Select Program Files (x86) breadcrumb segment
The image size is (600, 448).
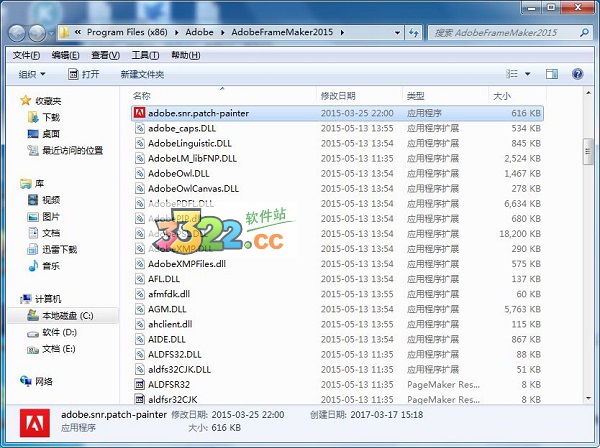127,33
